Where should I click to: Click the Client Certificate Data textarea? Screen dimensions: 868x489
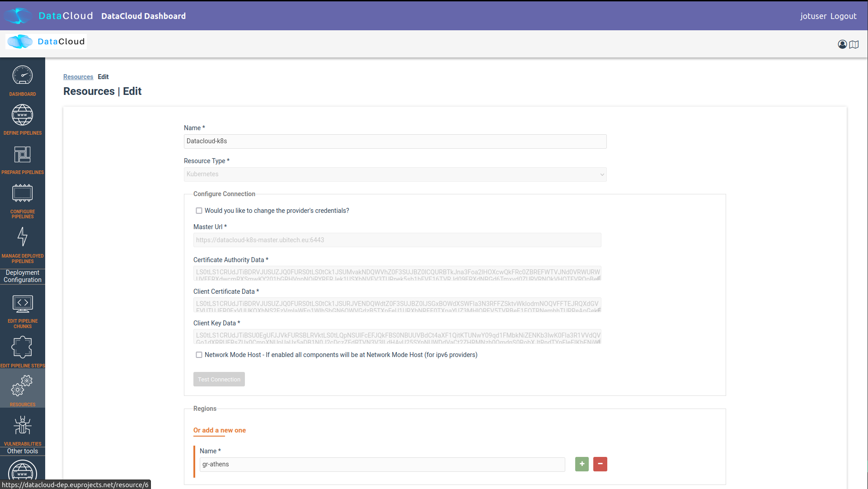(397, 305)
